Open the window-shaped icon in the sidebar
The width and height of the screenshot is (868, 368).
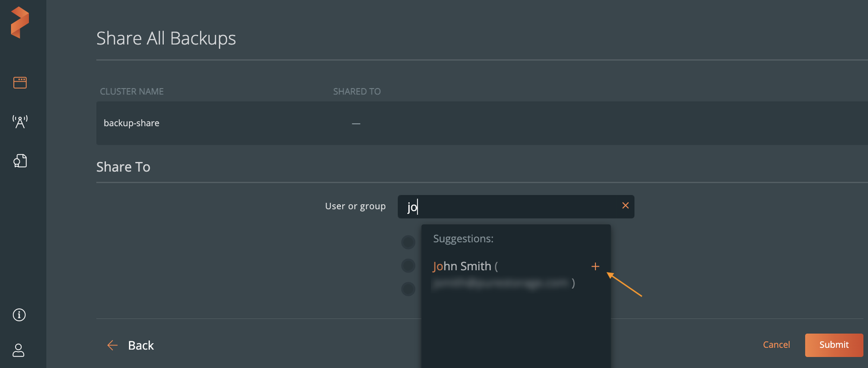(20, 83)
